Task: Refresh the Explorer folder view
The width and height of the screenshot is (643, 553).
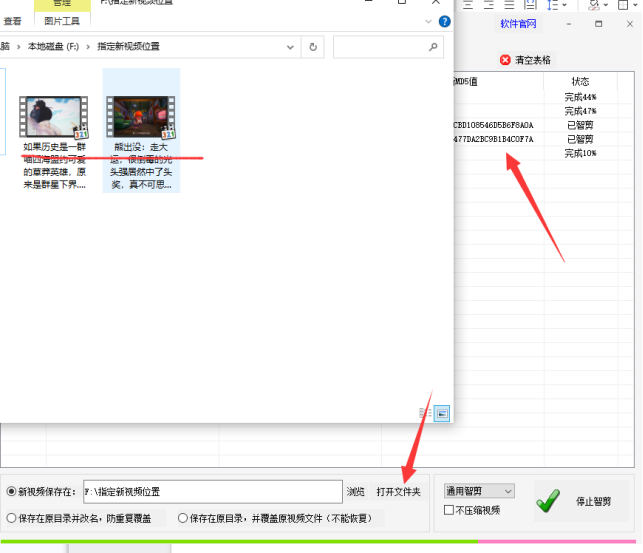Action: click(313, 47)
